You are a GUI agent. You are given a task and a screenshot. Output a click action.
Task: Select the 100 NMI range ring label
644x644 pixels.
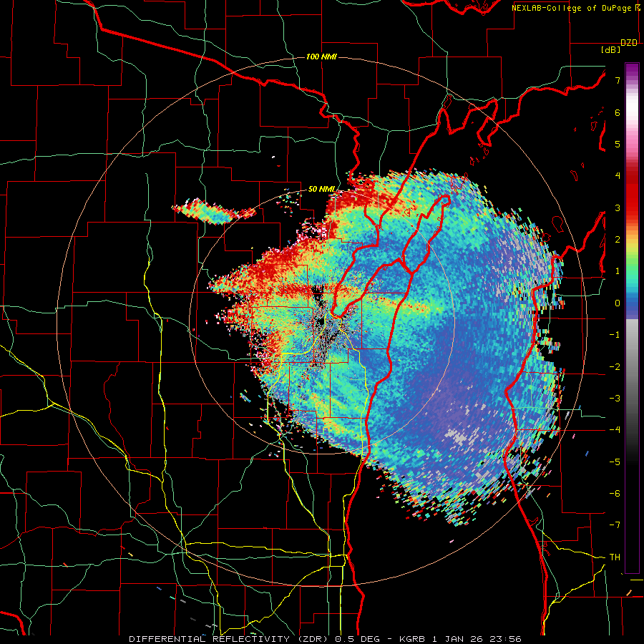(321, 57)
